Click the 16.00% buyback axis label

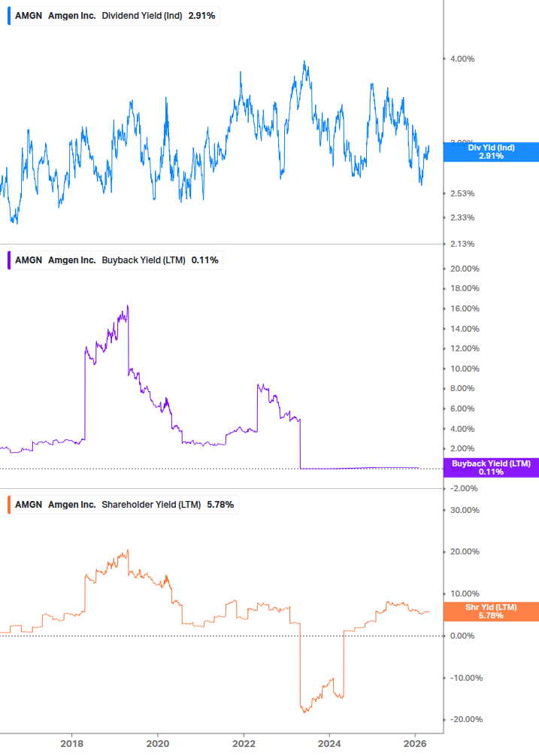465,308
